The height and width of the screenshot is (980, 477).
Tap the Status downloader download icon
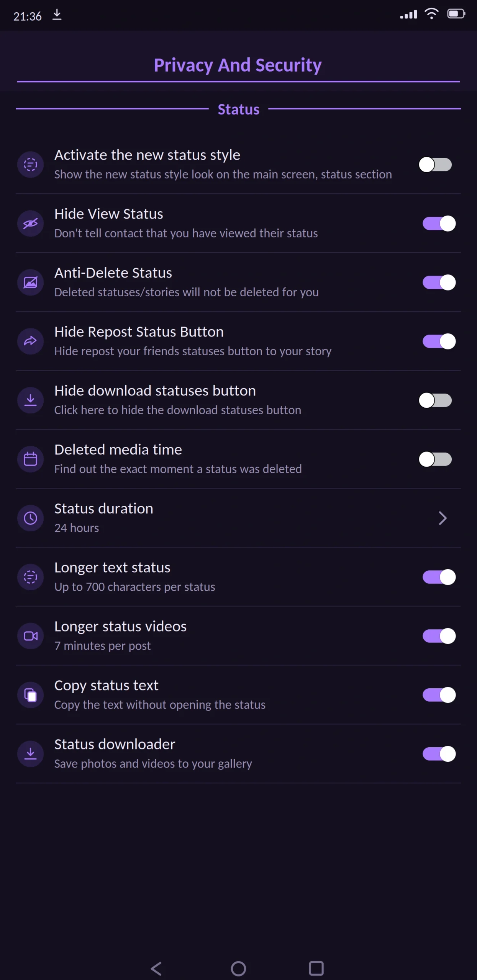click(30, 754)
